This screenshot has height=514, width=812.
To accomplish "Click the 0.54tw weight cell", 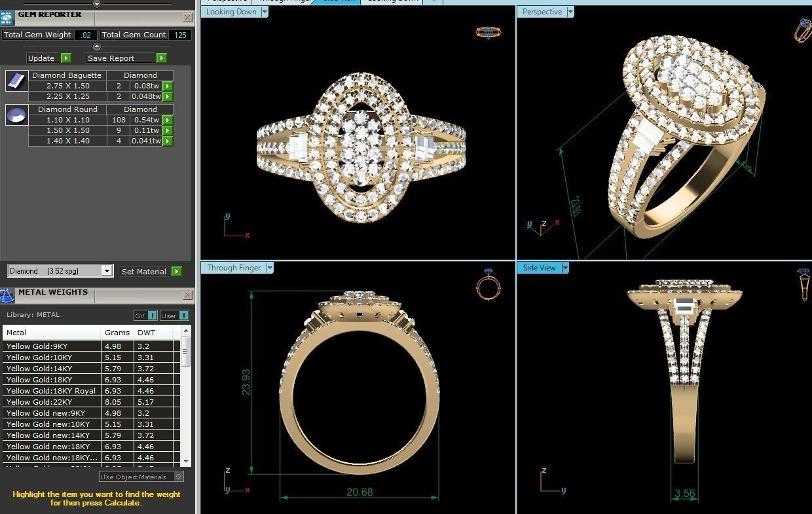I will 146,120.
